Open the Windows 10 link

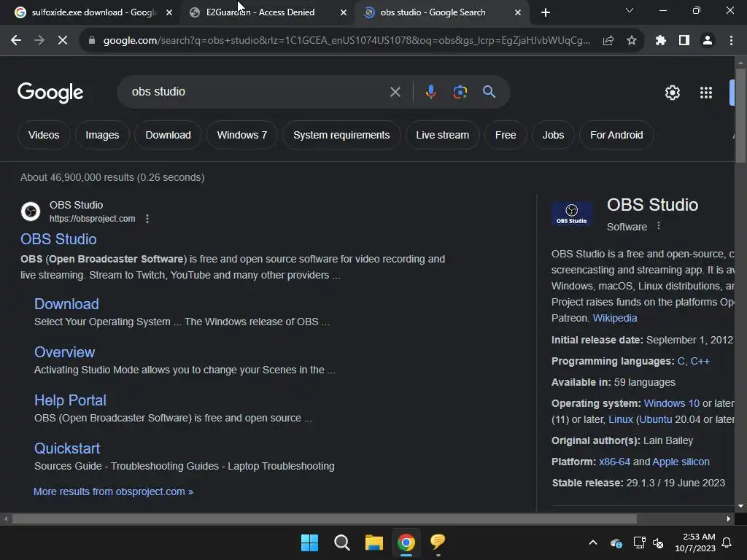(x=672, y=403)
